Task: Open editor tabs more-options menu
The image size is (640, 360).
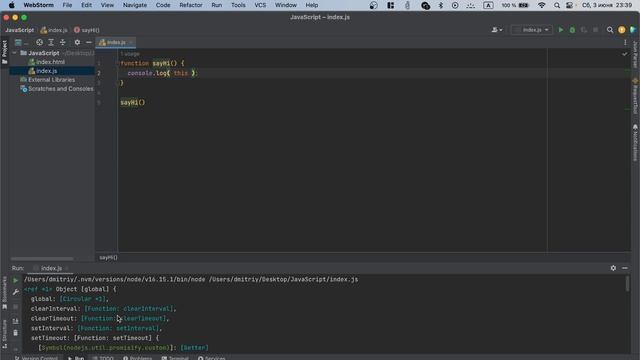Action: (x=625, y=42)
